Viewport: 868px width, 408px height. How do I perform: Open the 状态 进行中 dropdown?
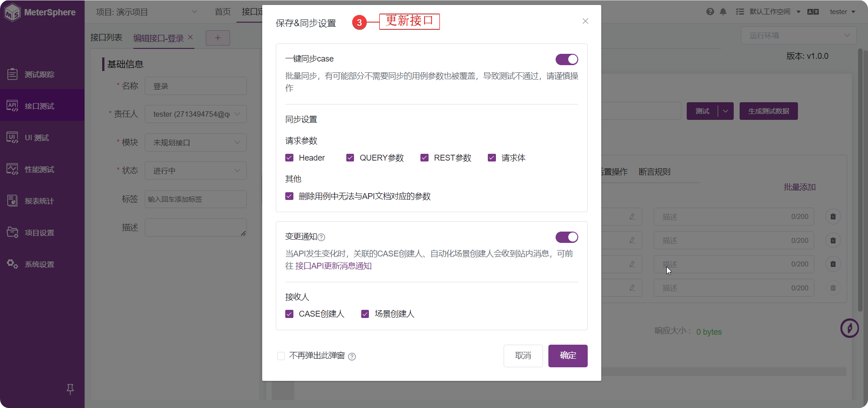tap(196, 171)
